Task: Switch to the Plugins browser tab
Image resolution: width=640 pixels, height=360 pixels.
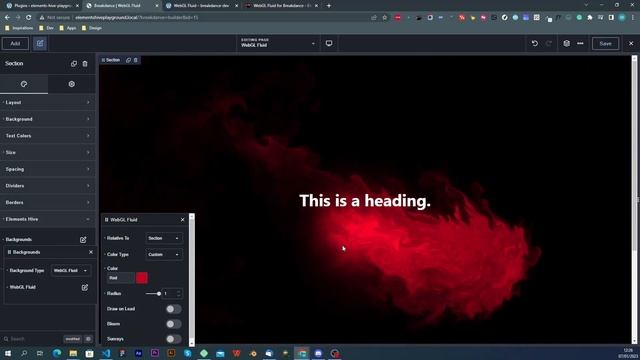Action: tap(42, 6)
